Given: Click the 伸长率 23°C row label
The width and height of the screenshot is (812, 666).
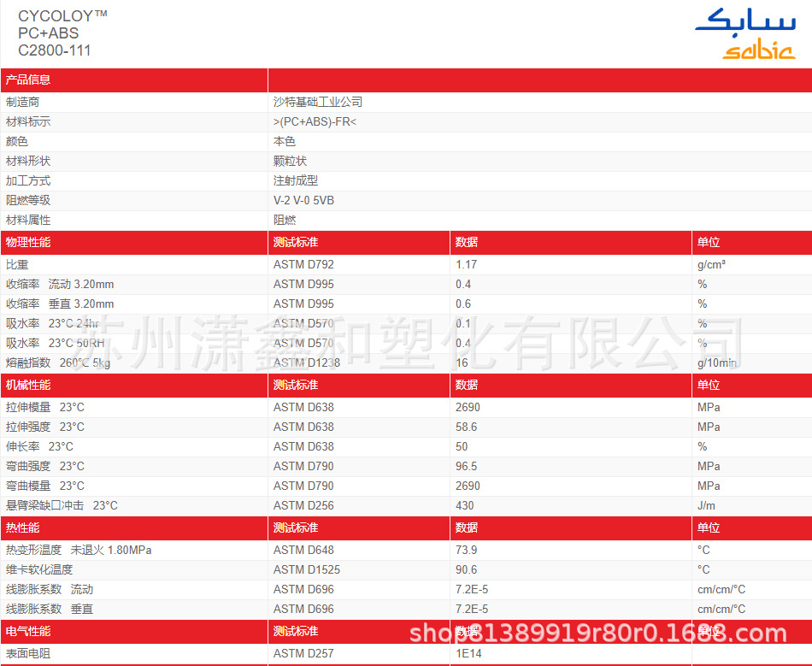Looking at the screenshot, I should point(39,447).
